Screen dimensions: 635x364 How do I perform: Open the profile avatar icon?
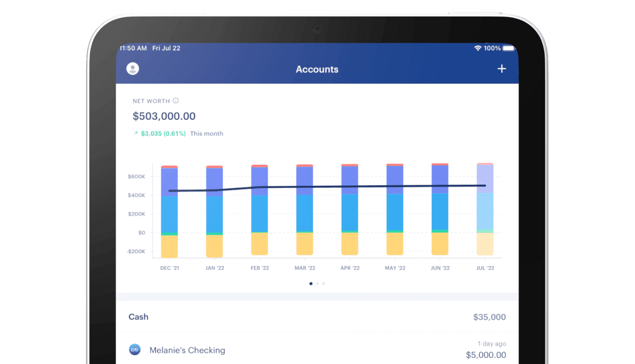[x=132, y=69]
